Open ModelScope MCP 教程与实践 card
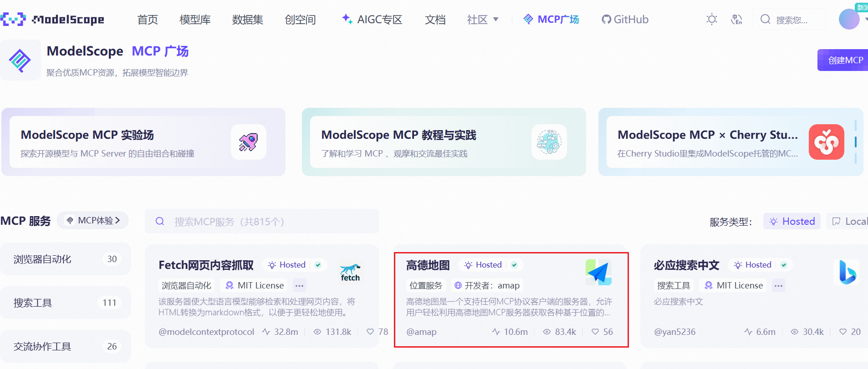Image resolution: width=868 pixels, height=369 pixels. 444,142
